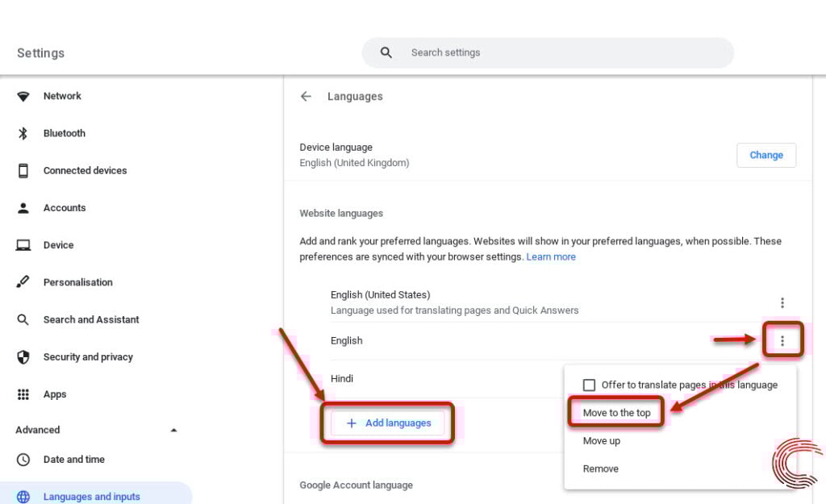826x504 pixels.
Task: Go back using the Languages back arrow
Action: pyautogui.click(x=306, y=97)
